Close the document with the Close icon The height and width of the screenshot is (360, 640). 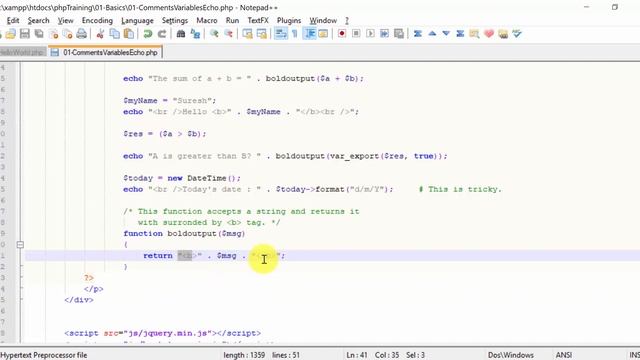pyautogui.click(x=53, y=34)
